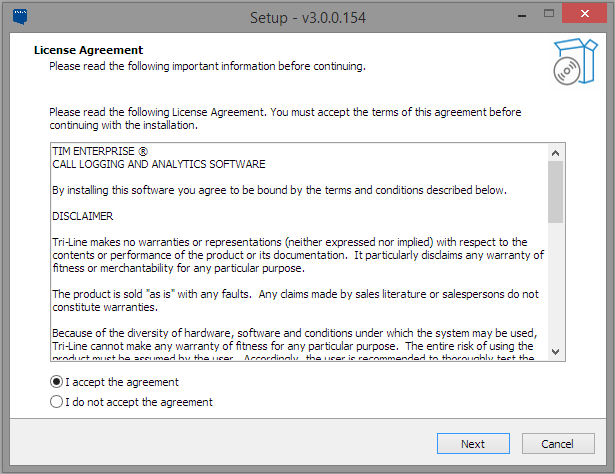Click the 'TIM ENTERPRISE ®' line
The width and height of the screenshot is (615, 474).
100,151
